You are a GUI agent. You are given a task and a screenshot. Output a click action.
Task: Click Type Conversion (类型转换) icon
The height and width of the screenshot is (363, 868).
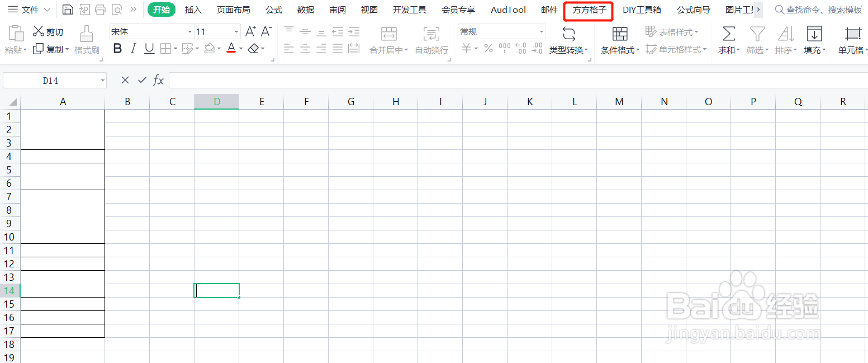[x=569, y=34]
